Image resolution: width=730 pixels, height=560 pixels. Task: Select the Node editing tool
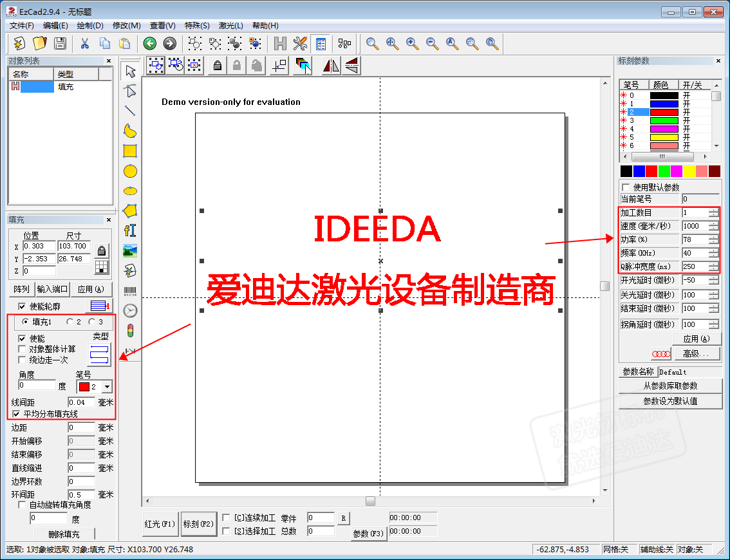pyautogui.click(x=130, y=91)
